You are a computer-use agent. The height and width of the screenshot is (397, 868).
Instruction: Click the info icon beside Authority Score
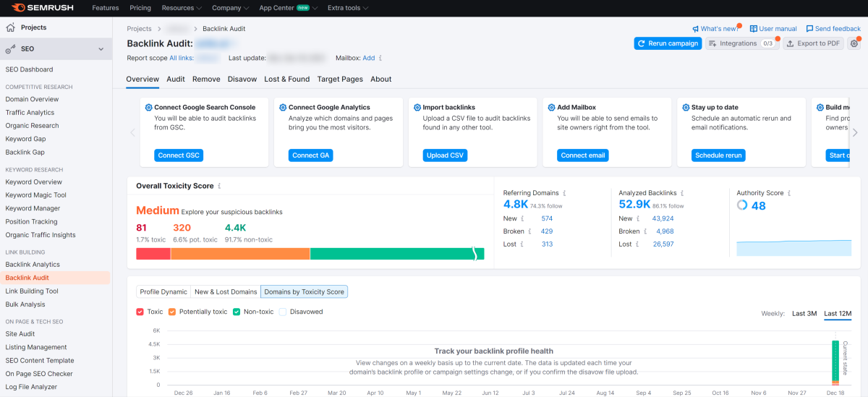[x=789, y=193]
